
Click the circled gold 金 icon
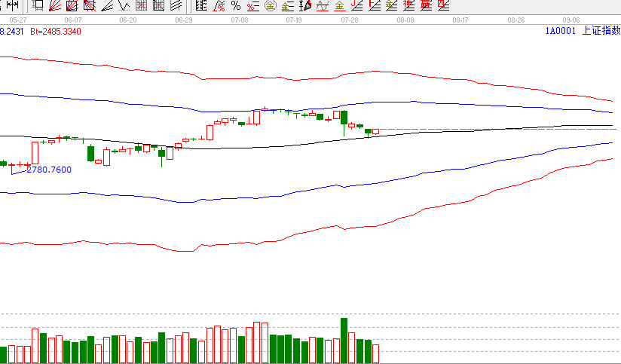[270, 6]
